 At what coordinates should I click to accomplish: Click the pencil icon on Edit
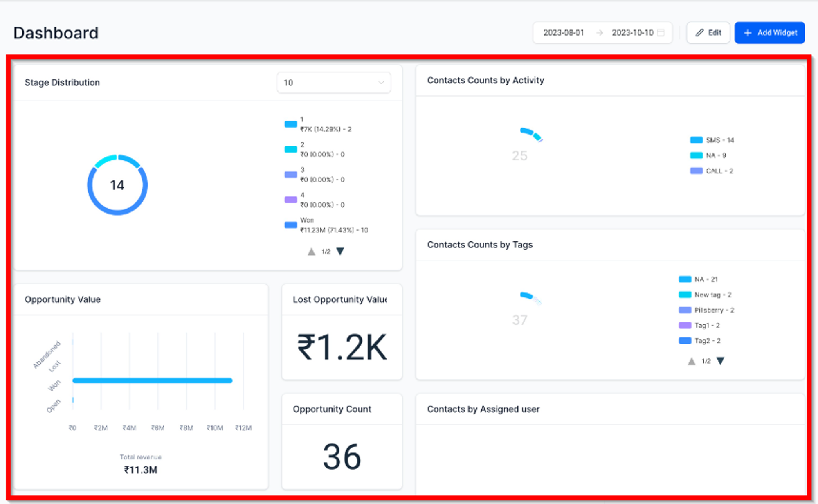[x=700, y=33]
